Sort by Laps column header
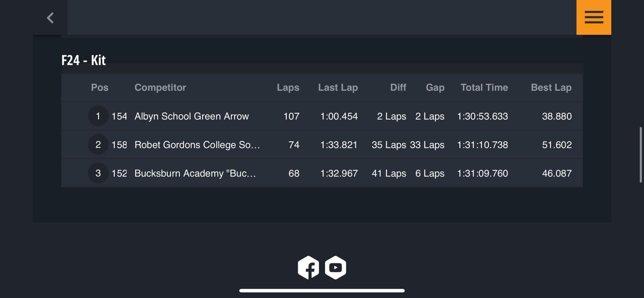 (288, 87)
